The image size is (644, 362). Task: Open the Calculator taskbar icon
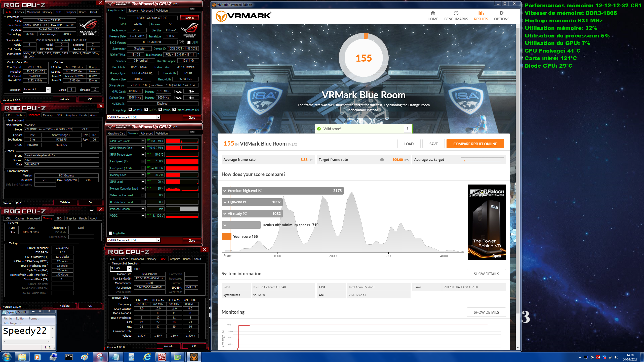(x=131, y=357)
